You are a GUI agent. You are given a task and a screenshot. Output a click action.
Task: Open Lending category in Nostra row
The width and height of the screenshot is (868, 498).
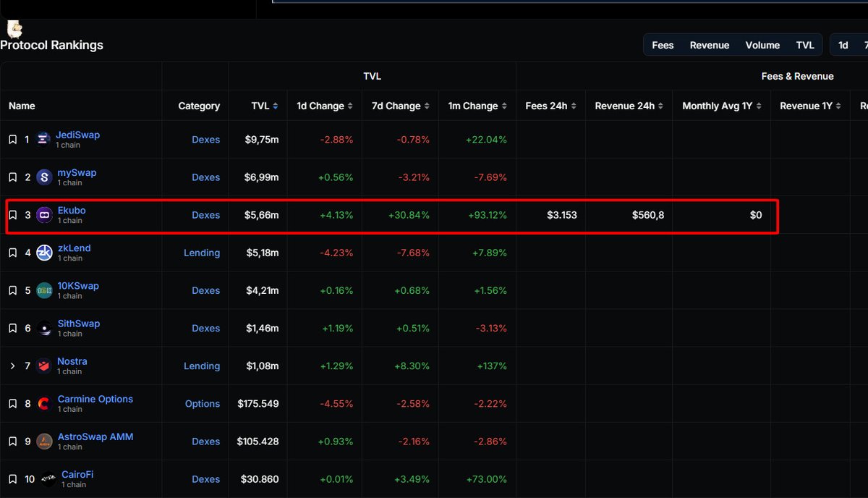[202, 366]
